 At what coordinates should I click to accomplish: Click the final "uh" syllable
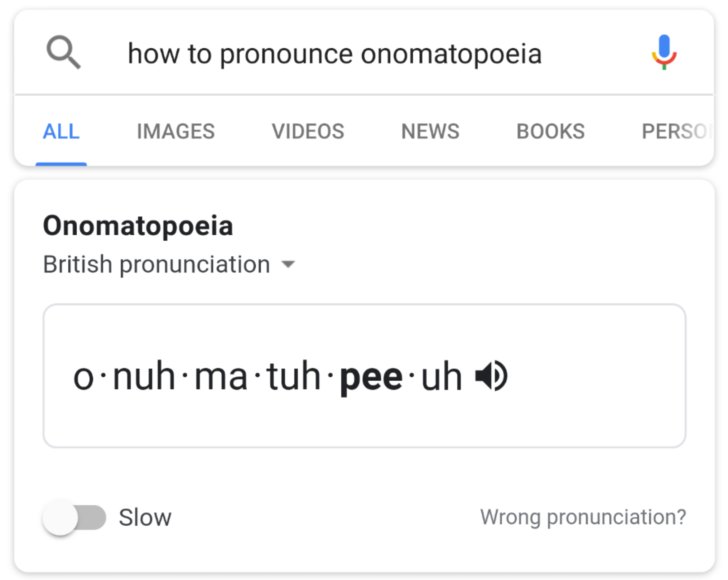441,377
